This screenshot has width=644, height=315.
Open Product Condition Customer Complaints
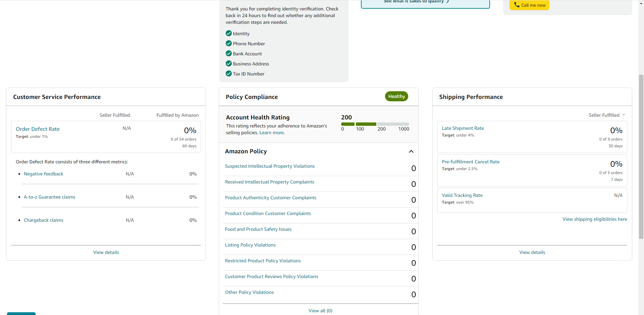pyautogui.click(x=268, y=213)
